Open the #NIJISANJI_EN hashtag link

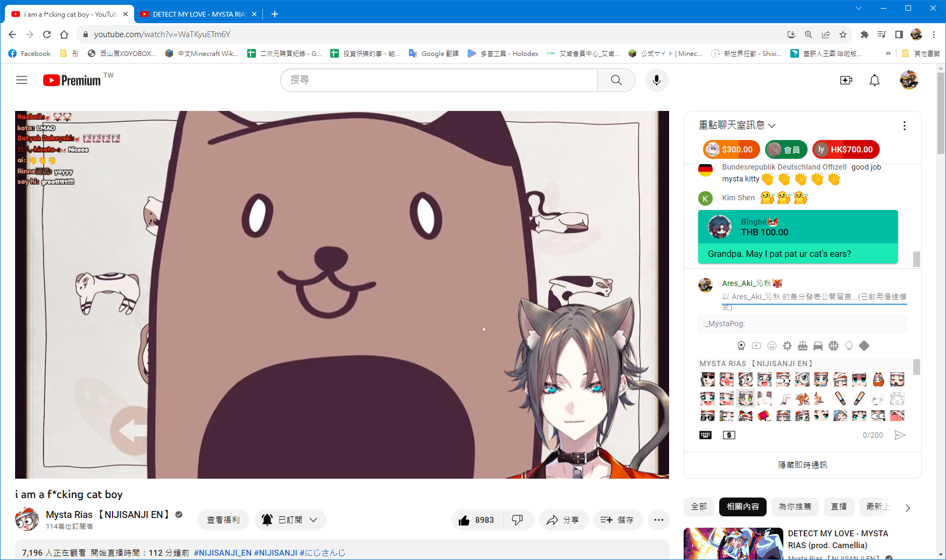222,552
